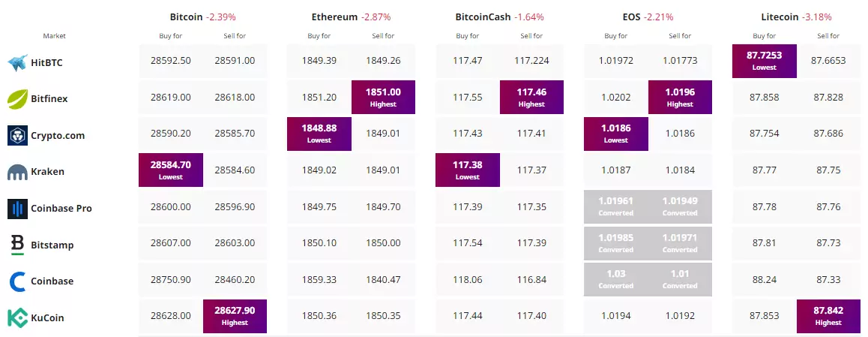Screen dimensions: 868x337
Task: Click the Bitstamp market name label
Action: coord(52,245)
